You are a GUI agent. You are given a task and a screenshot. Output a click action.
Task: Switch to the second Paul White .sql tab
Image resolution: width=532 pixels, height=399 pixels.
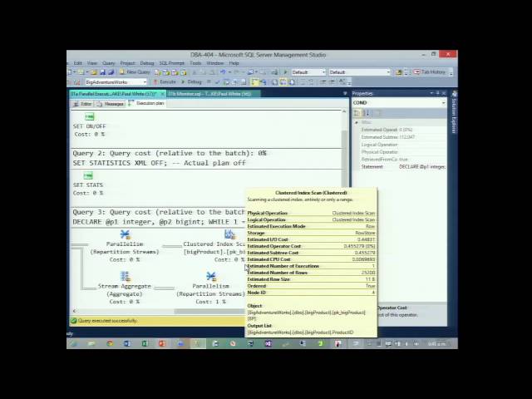point(214,94)
